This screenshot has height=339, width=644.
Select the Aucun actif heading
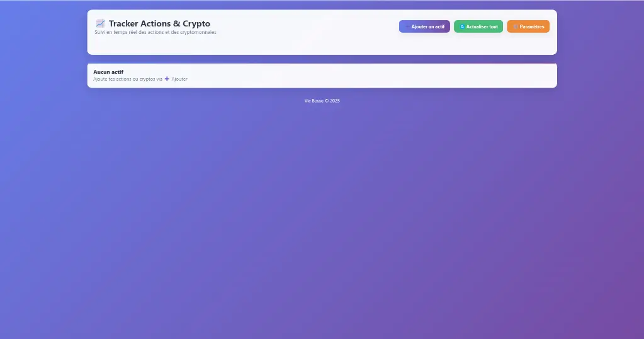point(108,72)
